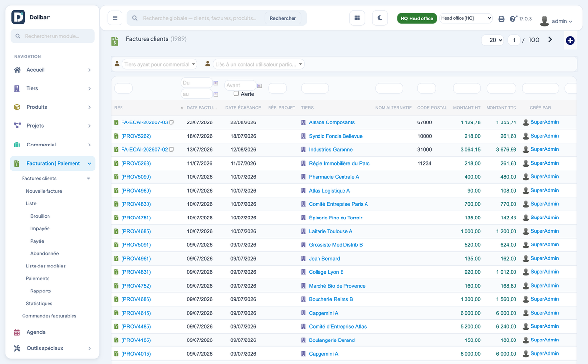Click the Projets network icon
Viewport: 588px width, 364px height.
coord(17,126)
